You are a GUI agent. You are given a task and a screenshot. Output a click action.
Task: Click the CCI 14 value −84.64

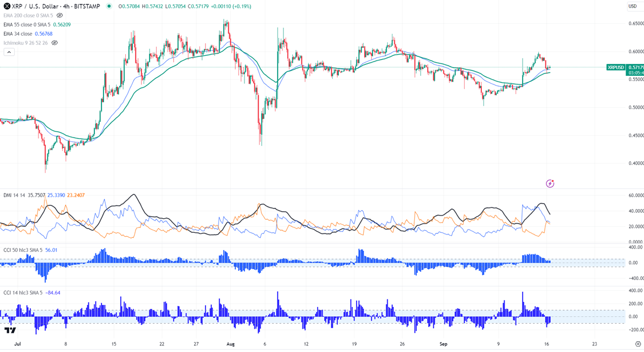(x=53, y=292)
